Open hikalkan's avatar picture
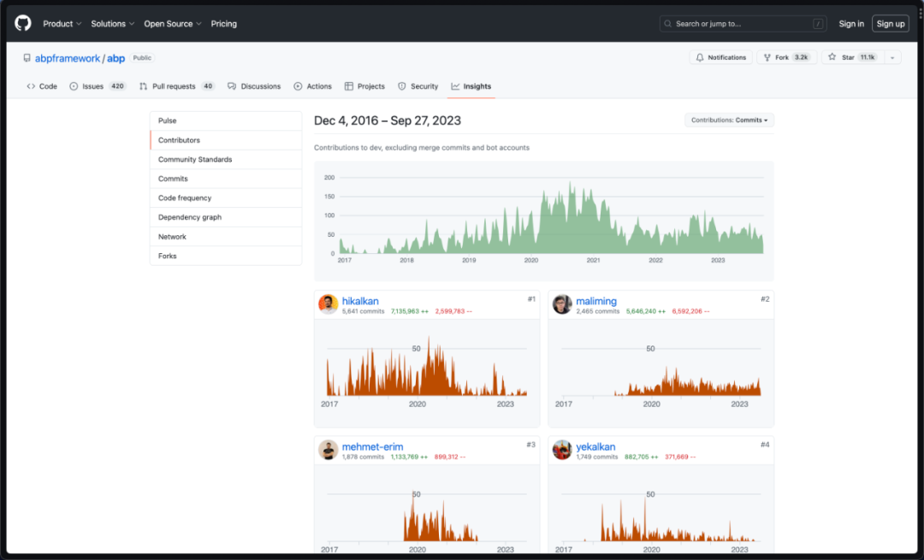This screenshot has height=560, width=924. (329, 304)
